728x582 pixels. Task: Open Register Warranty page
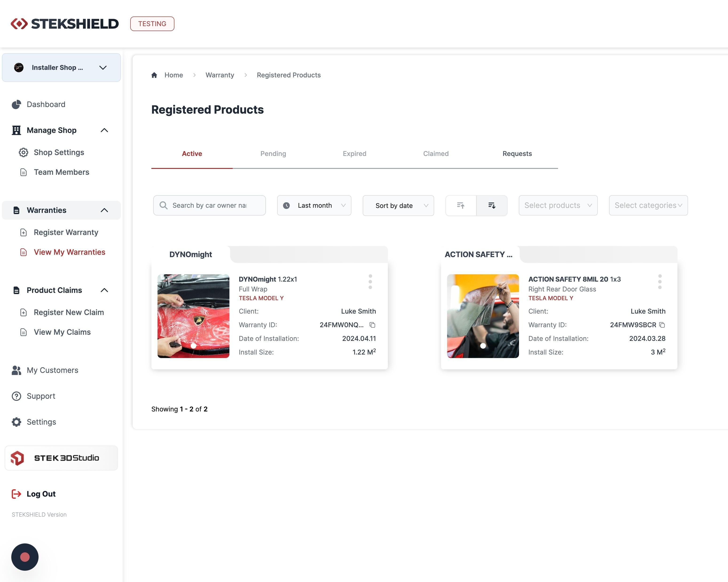(66, 232)
